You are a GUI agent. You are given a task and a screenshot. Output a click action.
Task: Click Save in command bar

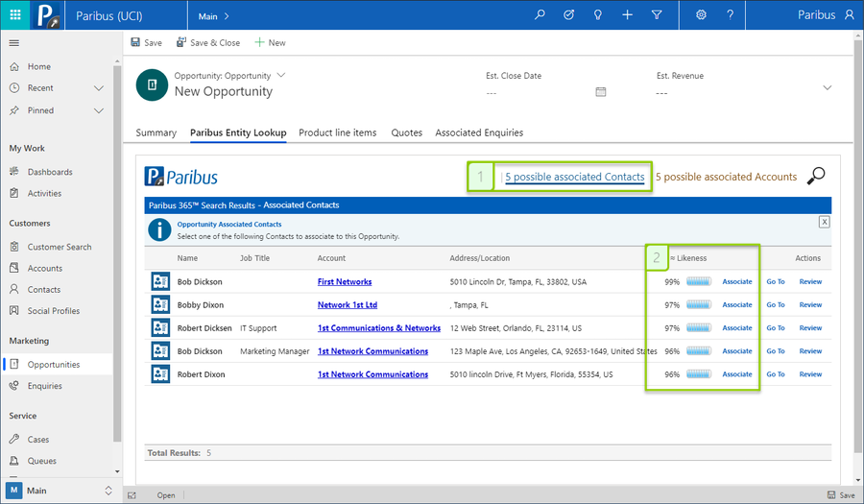[x=146, y=42]
